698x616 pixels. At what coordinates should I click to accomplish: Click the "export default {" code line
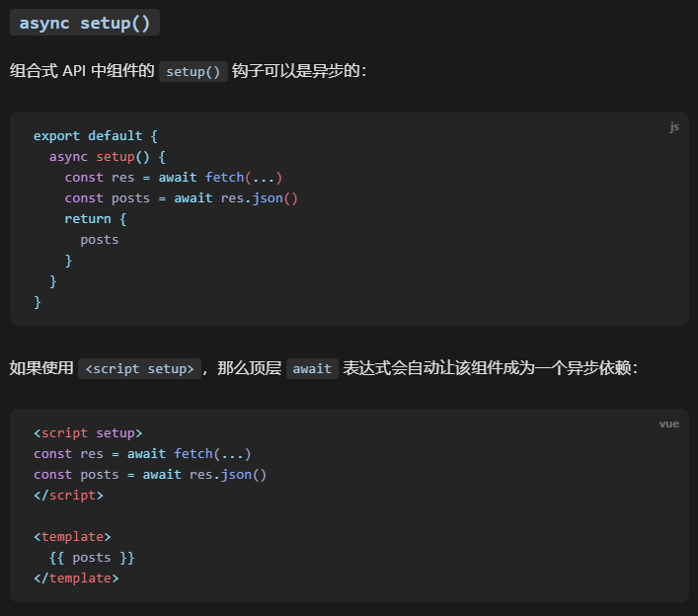coord(95,136)
